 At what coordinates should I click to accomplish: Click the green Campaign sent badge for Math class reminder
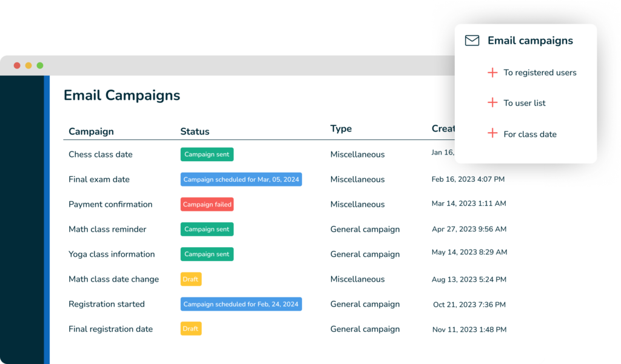coord(207,230)
